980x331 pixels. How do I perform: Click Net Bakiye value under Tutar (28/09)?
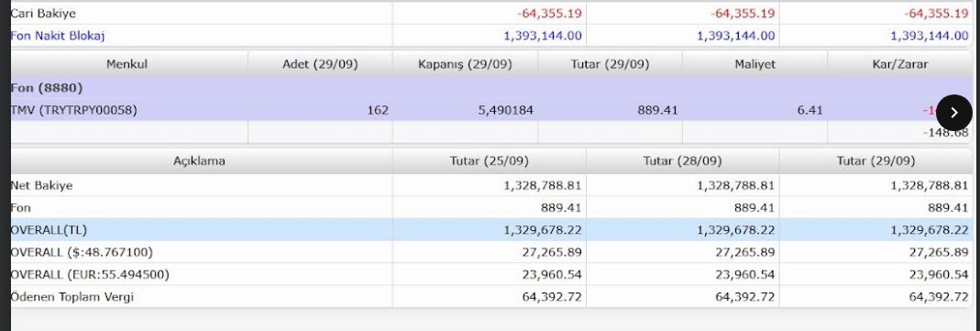tap(736, 185)
